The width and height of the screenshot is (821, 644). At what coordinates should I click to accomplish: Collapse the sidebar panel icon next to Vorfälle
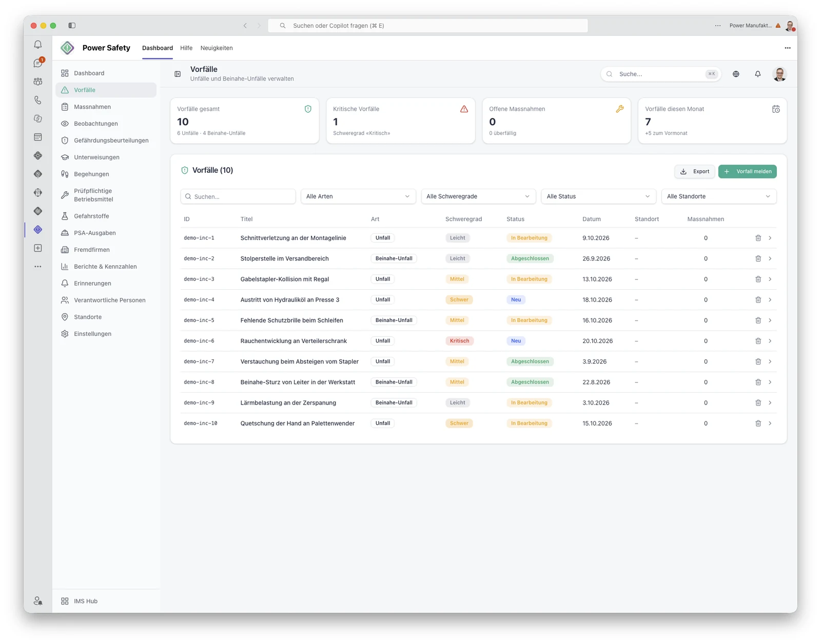[178, 74]
